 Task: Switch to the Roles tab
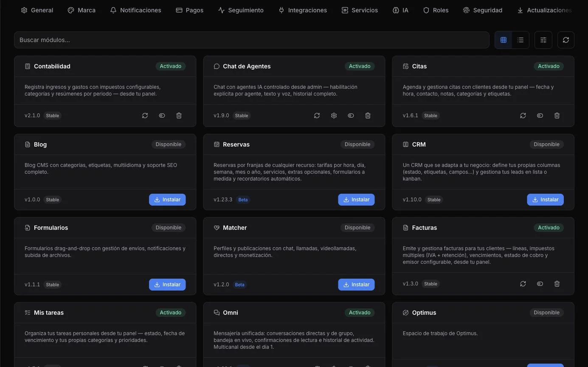click(436, 10)
